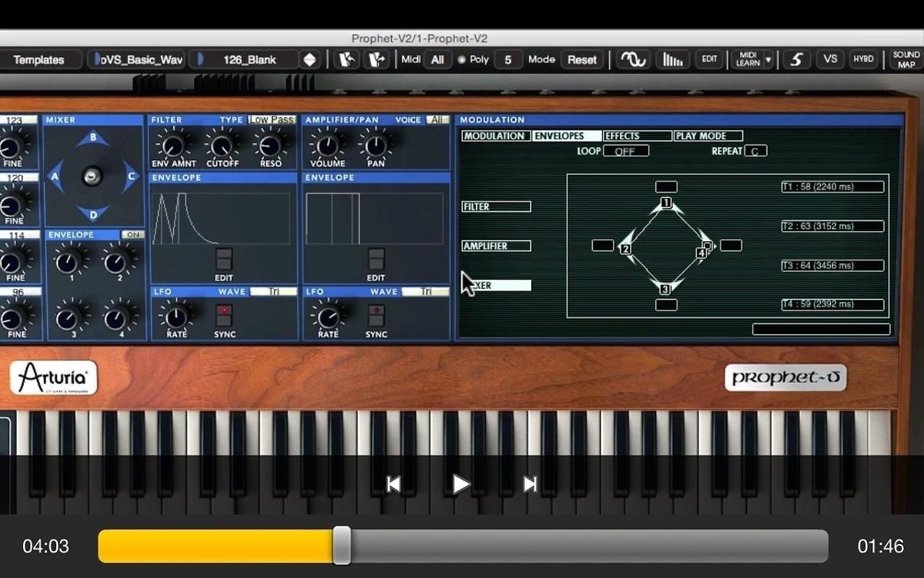Screen dimensions: 924x578
Task: Toggle the Poly indicator light
Action: 462,59
